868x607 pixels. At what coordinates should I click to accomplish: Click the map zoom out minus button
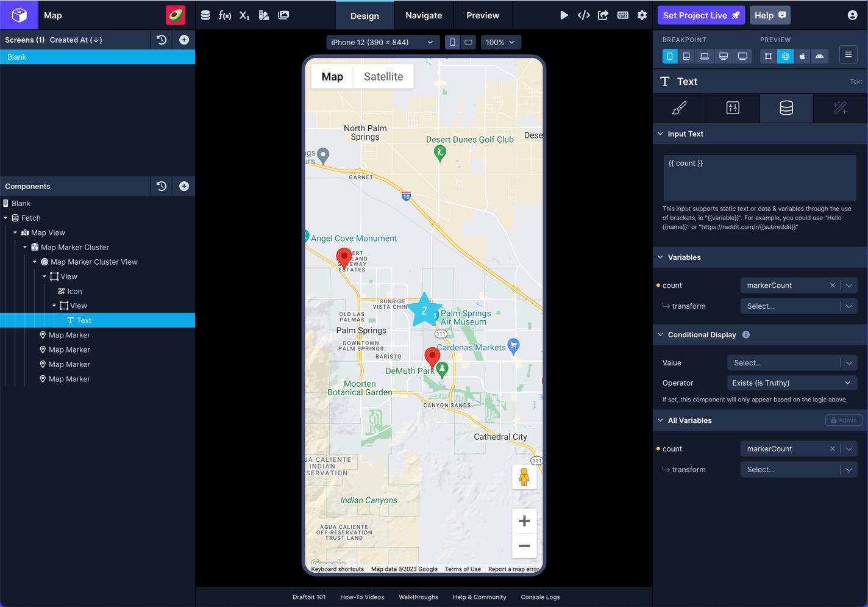(524, 546)
